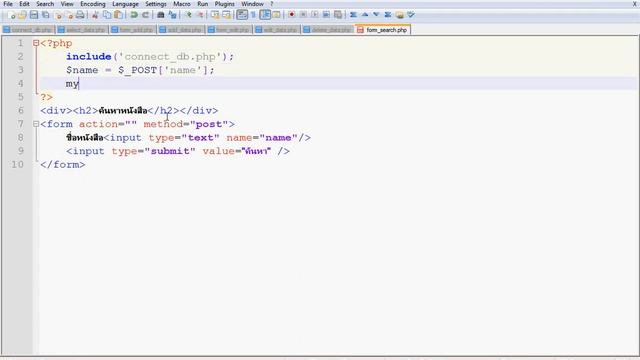640x360 pixels.
Task: Open the Window menu
Action: pos(252,4)
